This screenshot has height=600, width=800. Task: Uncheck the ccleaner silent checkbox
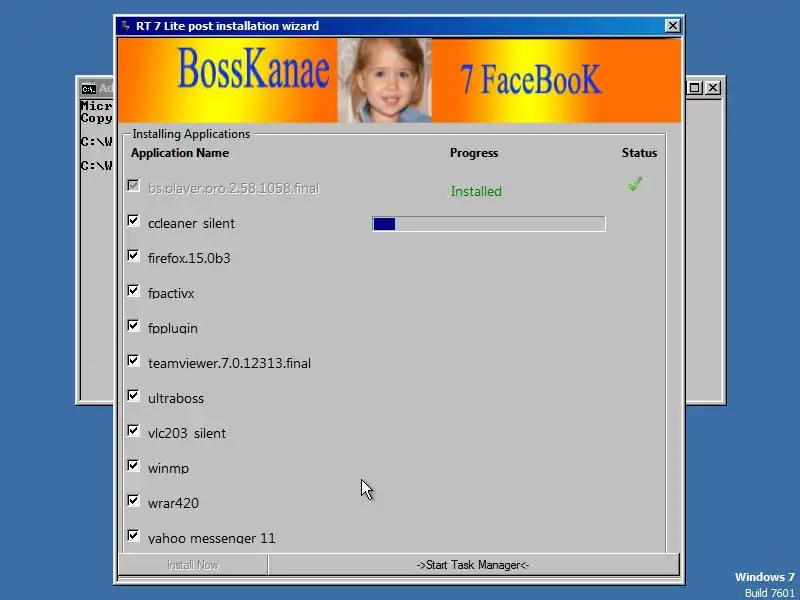click(133, 220)
